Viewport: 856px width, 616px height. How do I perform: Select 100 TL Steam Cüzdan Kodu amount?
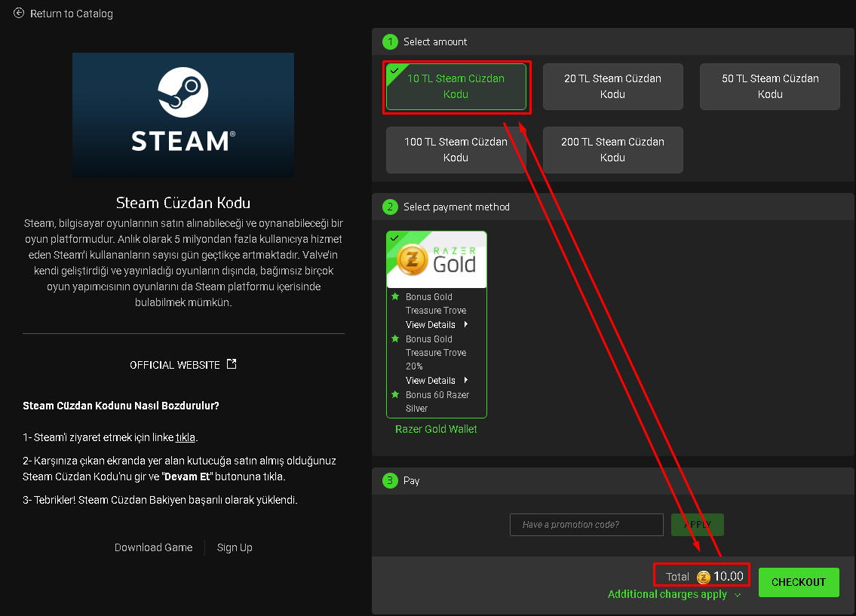pyautogui.click(x=456, y=149)
